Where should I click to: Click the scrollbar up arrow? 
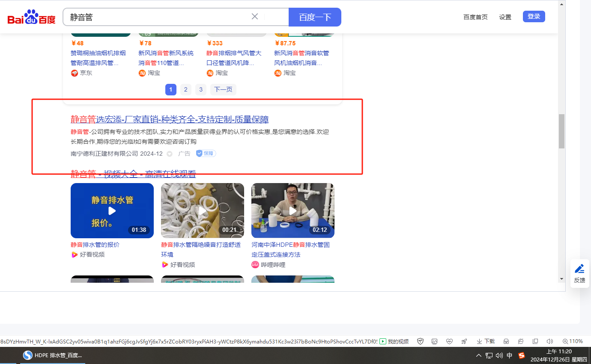click(561, 3)
